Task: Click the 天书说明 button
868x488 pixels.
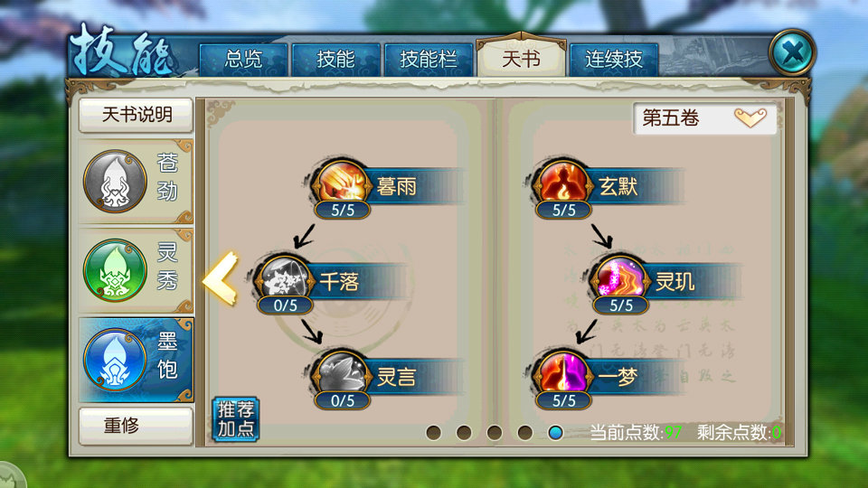Action: coord(137,115)
